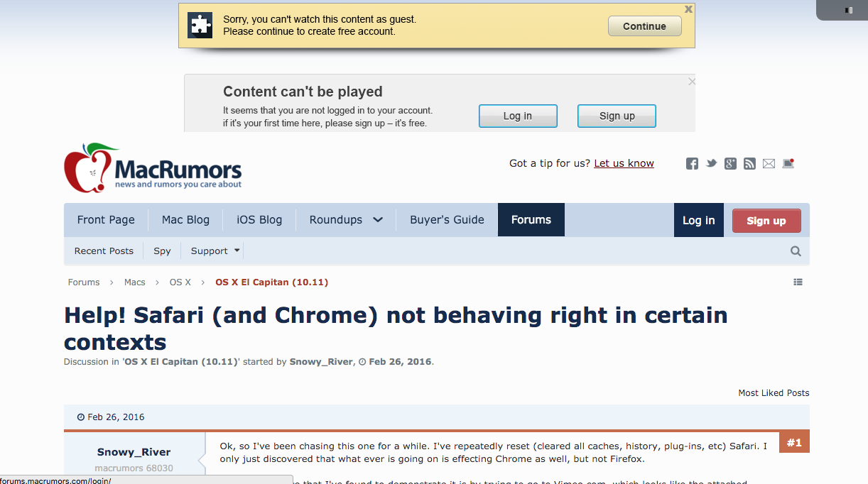Close the Content can't be played banner
868x484 pixels.
tap(692, 82)
